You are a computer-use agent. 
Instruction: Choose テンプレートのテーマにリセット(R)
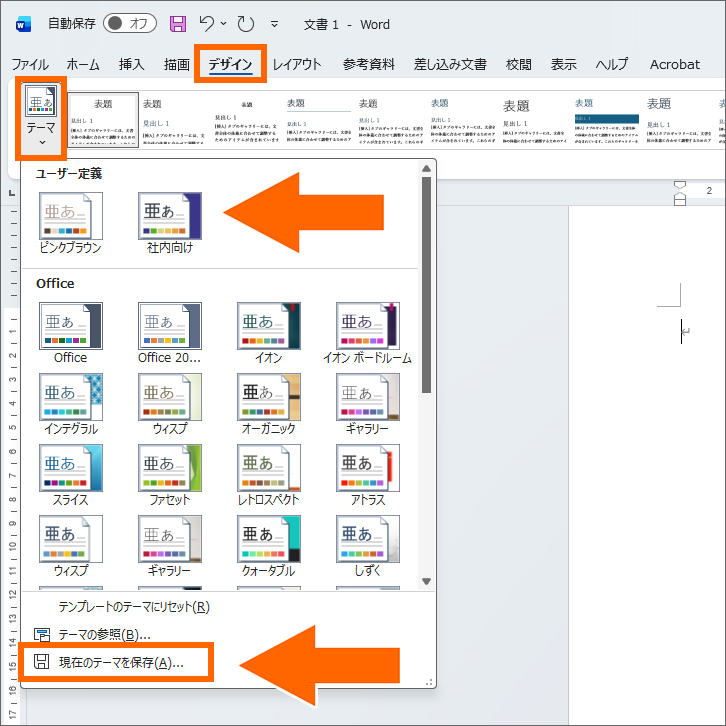coord(134,607)
